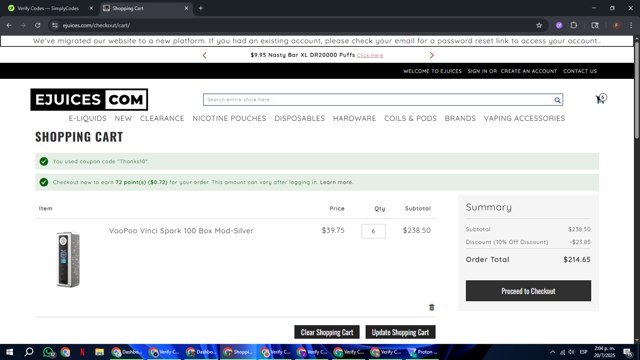Open VAPING ACCESSORIES category
Image resolution: width=640 pixels, height=360 pixels.
tap(524, 118)
